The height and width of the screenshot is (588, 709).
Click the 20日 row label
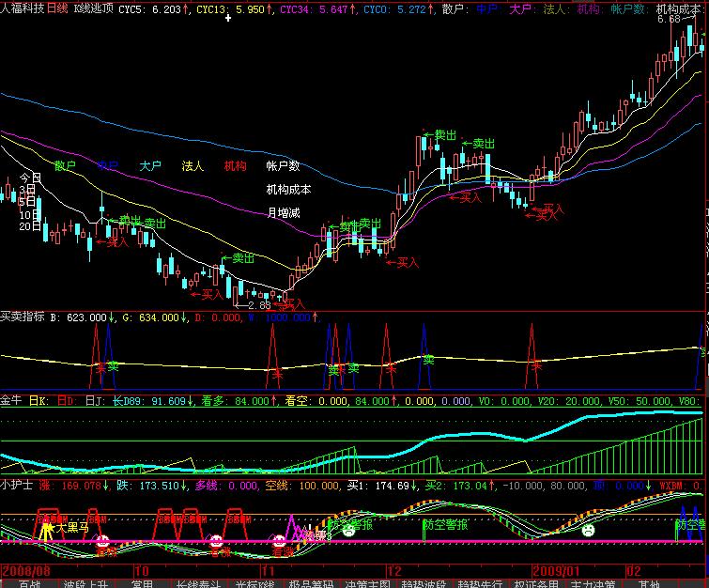31,226
